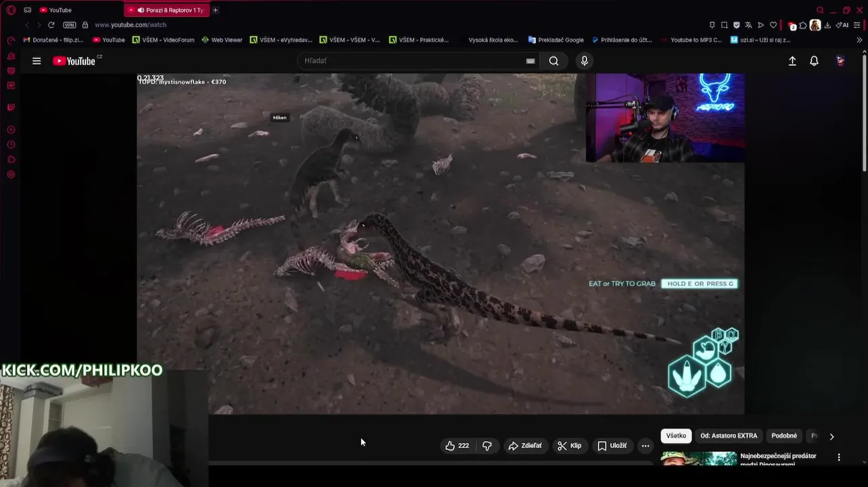Select the Podobné filter chip

[784, 436]
